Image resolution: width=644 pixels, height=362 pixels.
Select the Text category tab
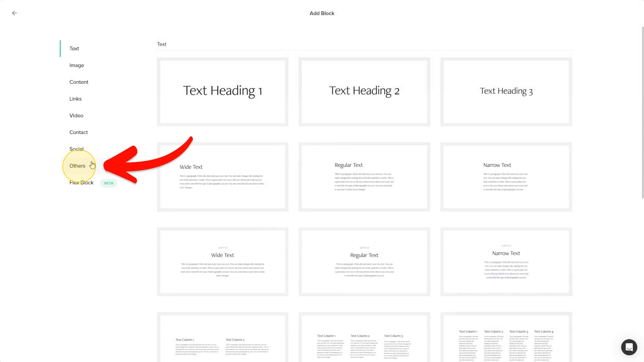coord(74,49)
